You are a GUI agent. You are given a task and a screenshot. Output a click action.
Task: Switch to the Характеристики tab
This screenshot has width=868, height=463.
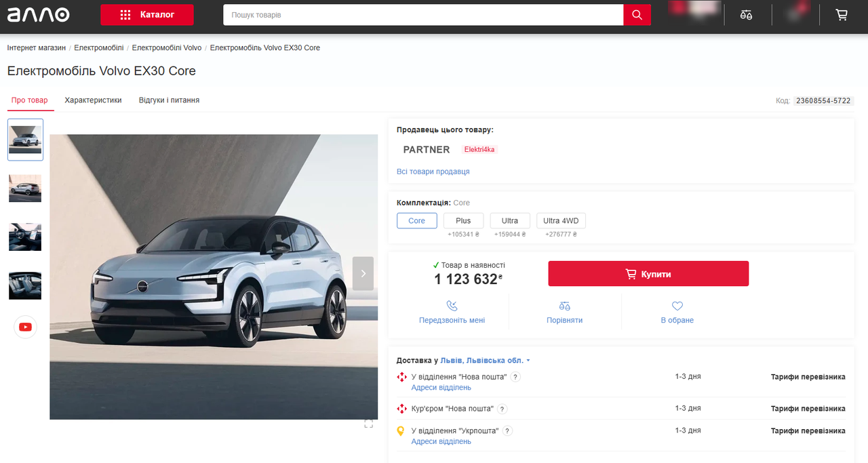pos(93,100)
